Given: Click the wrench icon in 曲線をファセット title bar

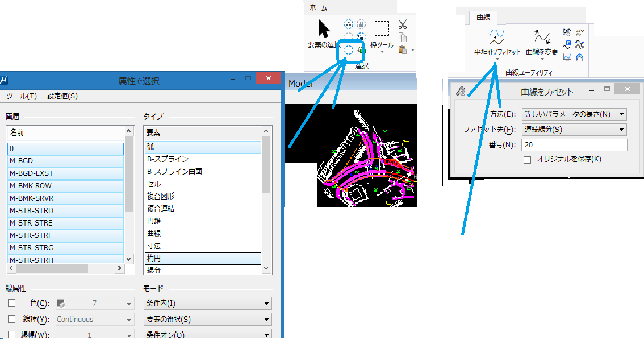Looking at the screenshot, I should tap(461, 92).
